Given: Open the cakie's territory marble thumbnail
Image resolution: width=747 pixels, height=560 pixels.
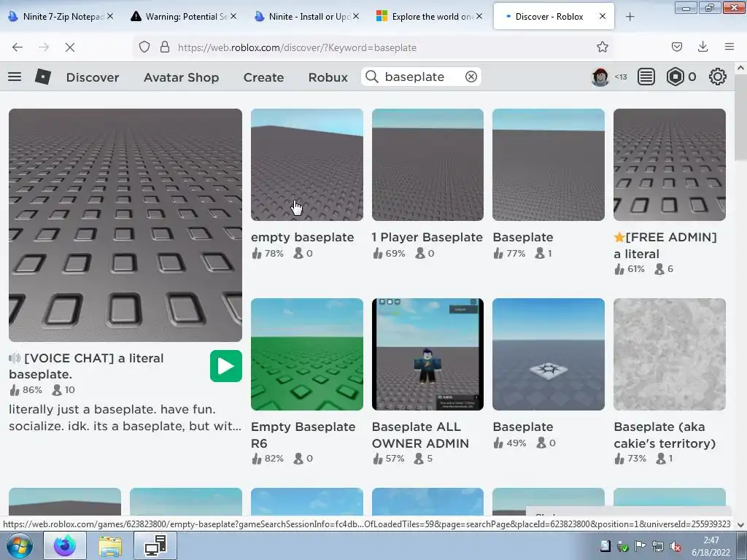Looking at the screenshot, I should 670,354.
